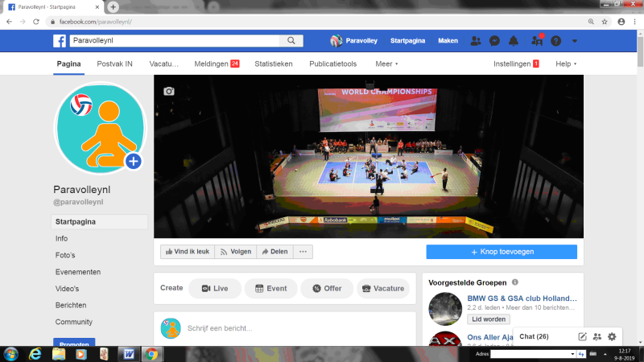Screen dimensions: 644x362
Task: Open the notifications bell
Action: pyautogui.click(x=514, y=41)
